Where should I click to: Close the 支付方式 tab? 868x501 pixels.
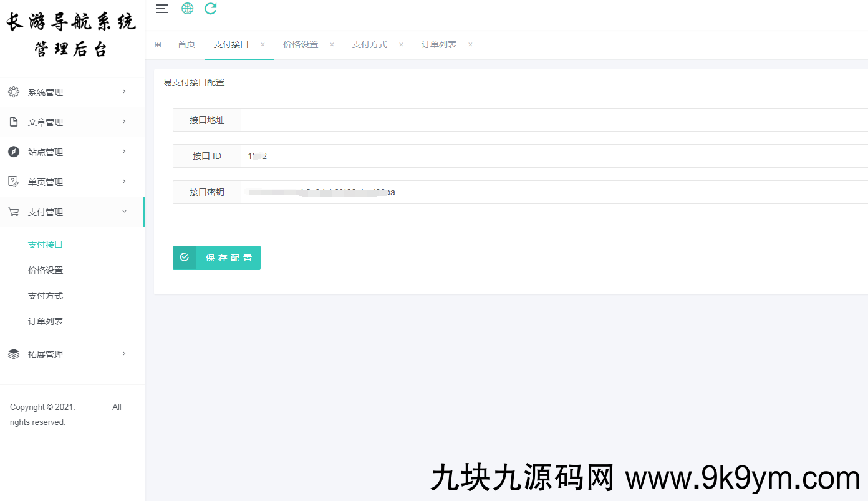point(401,45)
